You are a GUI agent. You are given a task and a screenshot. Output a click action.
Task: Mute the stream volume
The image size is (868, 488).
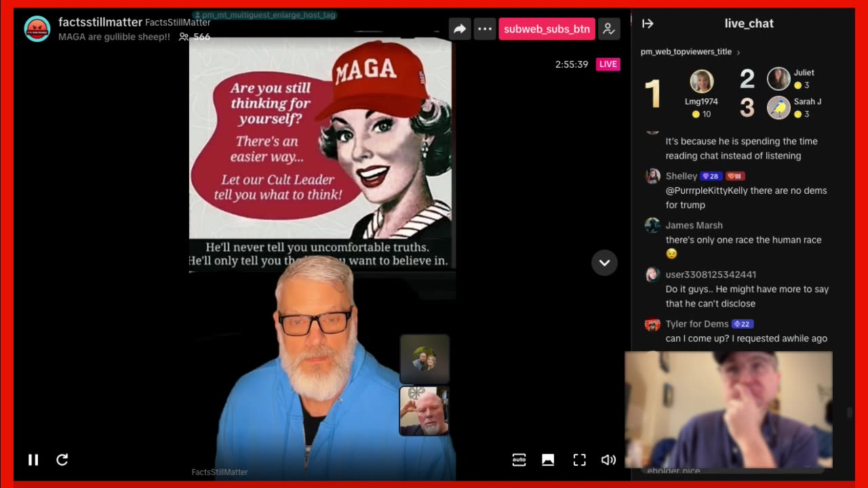tap(608, 460)
